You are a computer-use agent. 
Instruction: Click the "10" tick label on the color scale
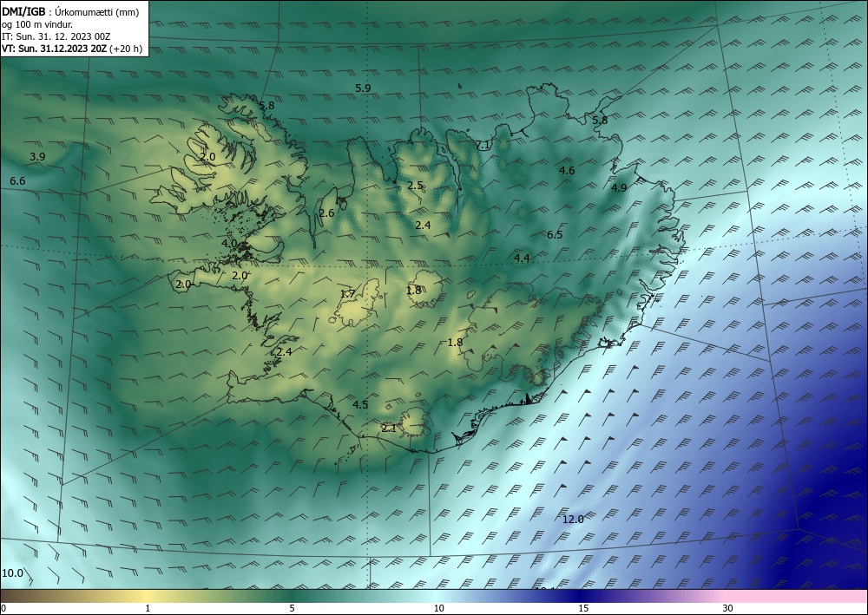pyautogui.click(x=438, y=609)
